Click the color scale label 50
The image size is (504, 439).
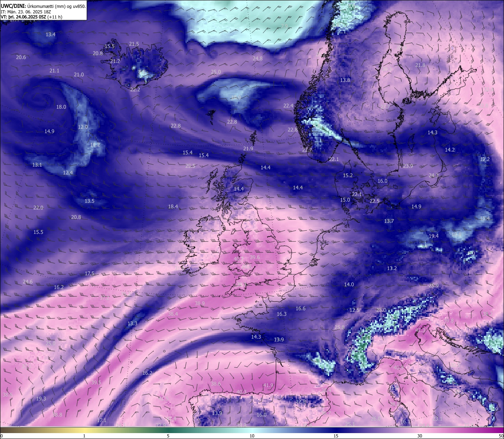coord(501,436)
